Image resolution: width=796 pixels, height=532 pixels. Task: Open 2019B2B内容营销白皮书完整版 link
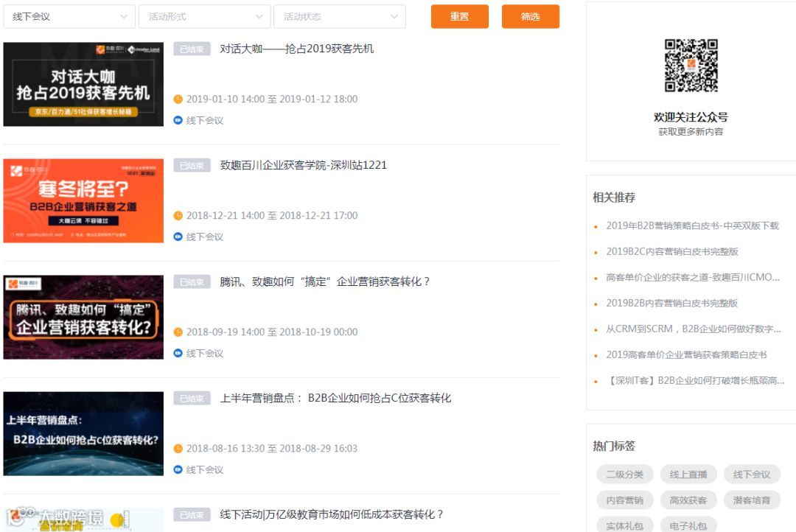tap(671, 304)
